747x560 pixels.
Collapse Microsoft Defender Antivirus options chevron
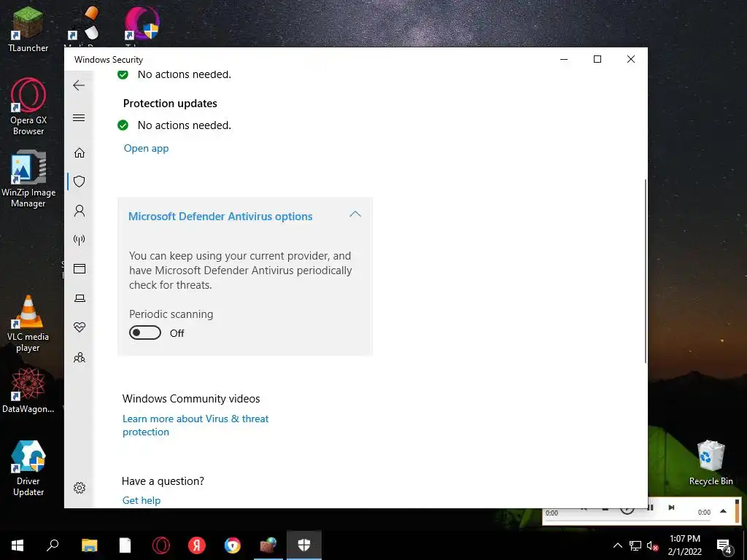click(355, 214)
